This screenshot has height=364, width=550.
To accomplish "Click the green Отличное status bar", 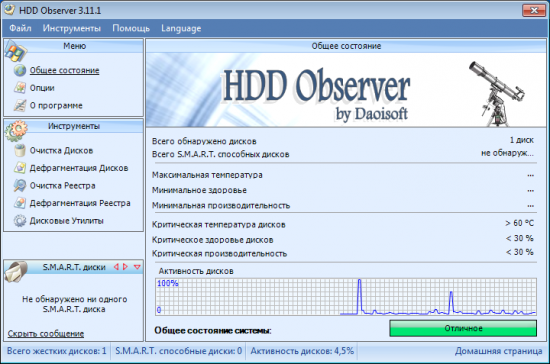I will [463, 328].
